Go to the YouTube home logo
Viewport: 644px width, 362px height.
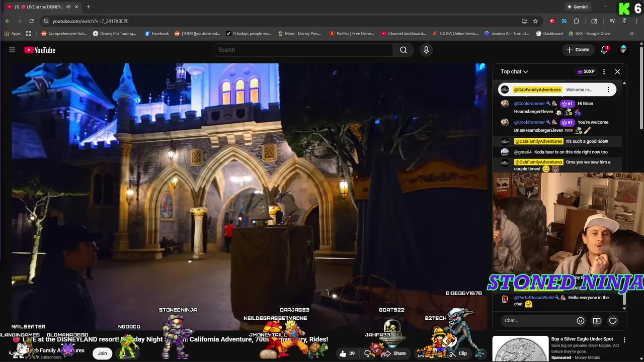(x=40, y=50)
